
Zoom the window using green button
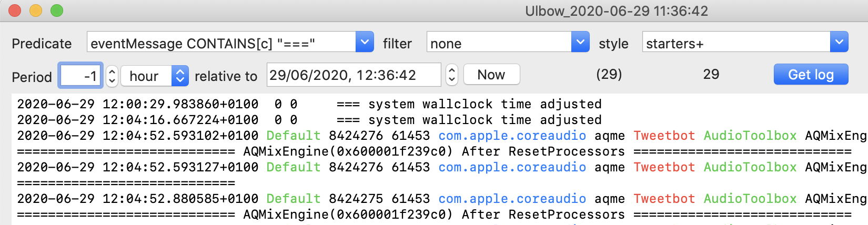pyautogui.click(x=57, y=11)
